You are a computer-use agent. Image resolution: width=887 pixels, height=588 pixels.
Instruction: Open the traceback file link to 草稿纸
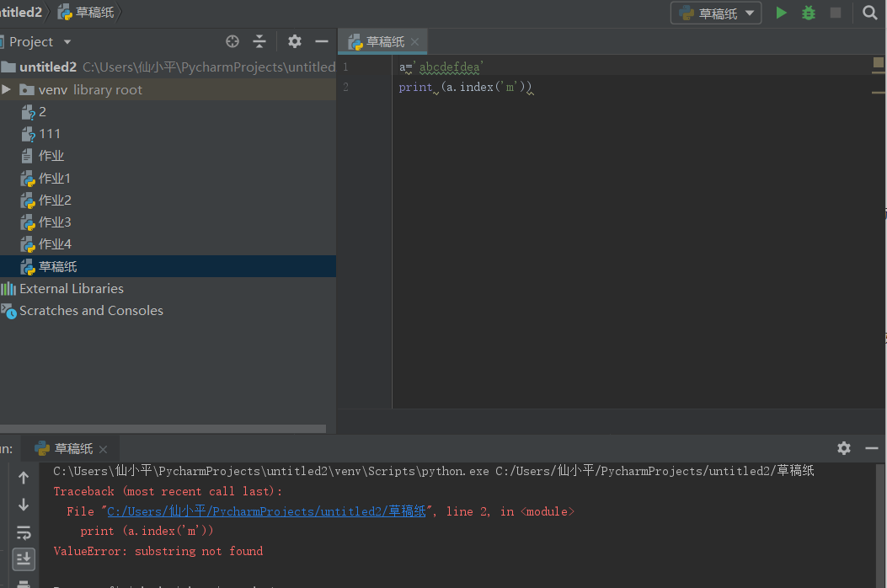266,511
